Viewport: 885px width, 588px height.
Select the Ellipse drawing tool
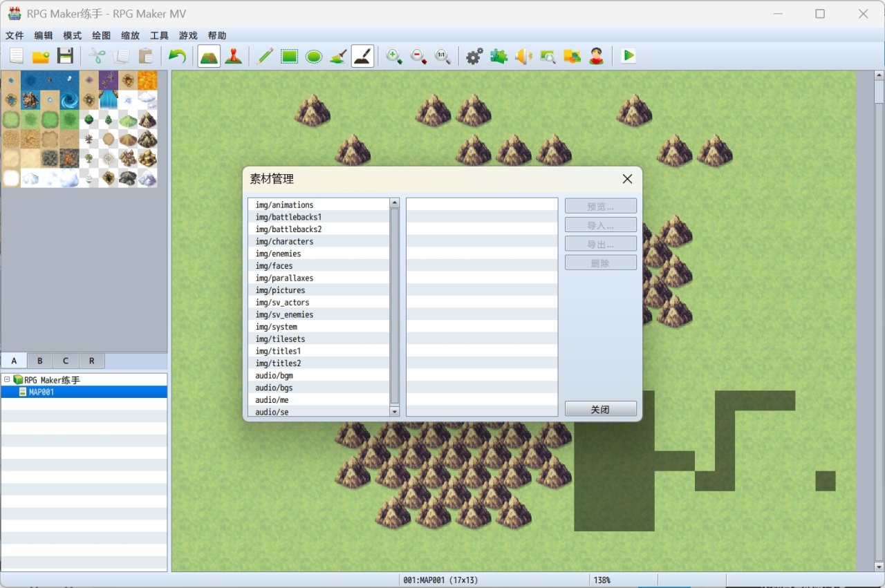(314, 56)
